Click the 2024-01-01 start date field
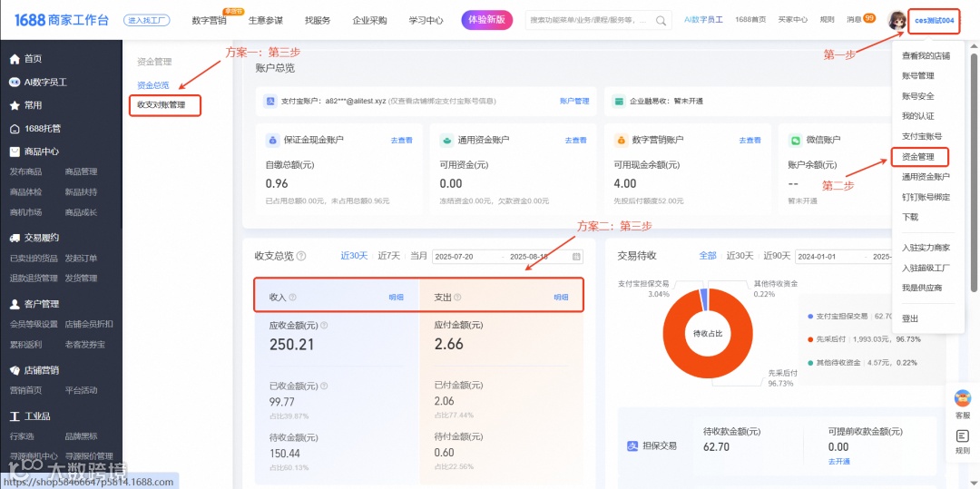Image resolution: width=980 pixels, height=489 pixels. tap(817, 257)
